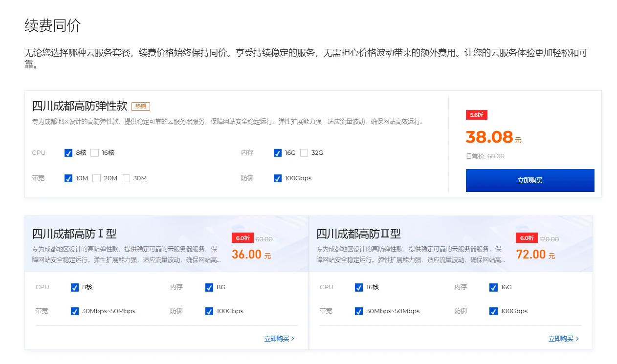This screenshot has height=364, width=617.
Task: Toggle the 8核 CPU checkbox in 弹性款
Action: click(68, 153)
